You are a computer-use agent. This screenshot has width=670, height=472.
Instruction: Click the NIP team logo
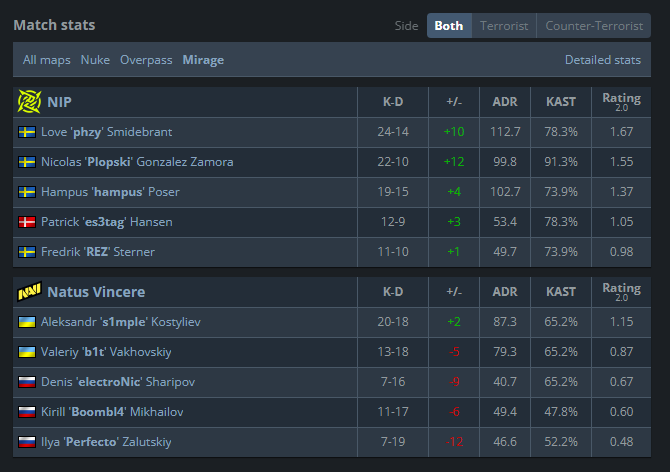pyautogui.click(x=28, y=102)
